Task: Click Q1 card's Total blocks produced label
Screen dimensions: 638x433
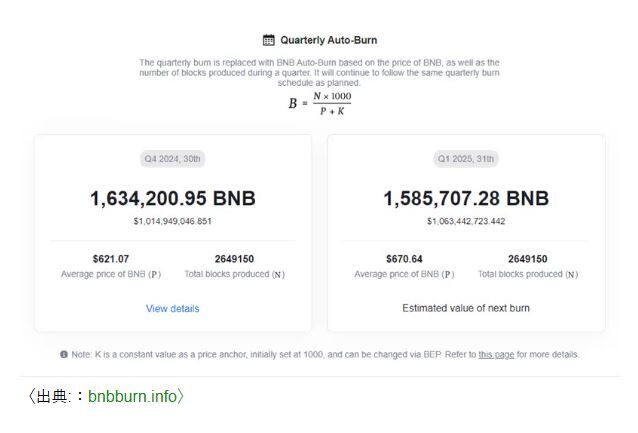Action: click(528, 274)
